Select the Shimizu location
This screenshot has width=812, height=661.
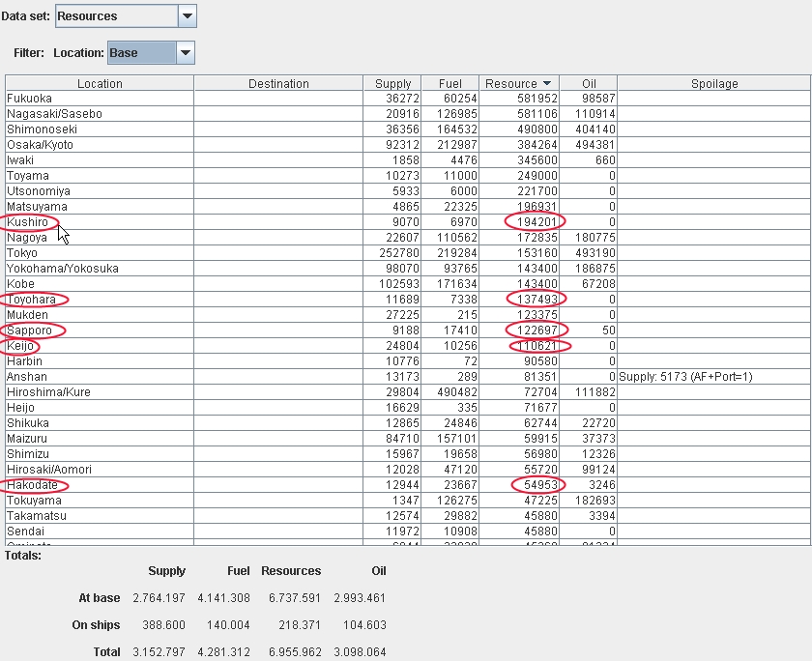[28, 454]
